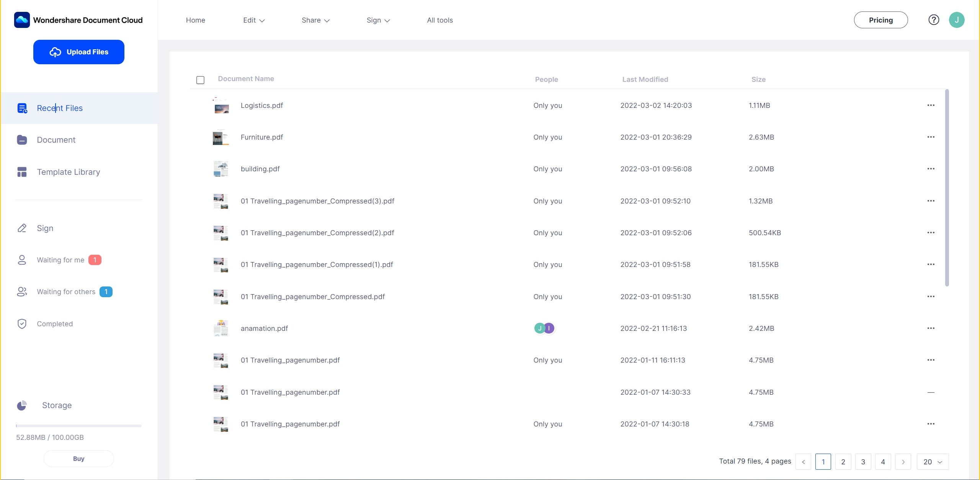Image resolution: width=980 pixels, height=480 pixels.
Task: Click the Template Library icon
Action: pos(21,172)
